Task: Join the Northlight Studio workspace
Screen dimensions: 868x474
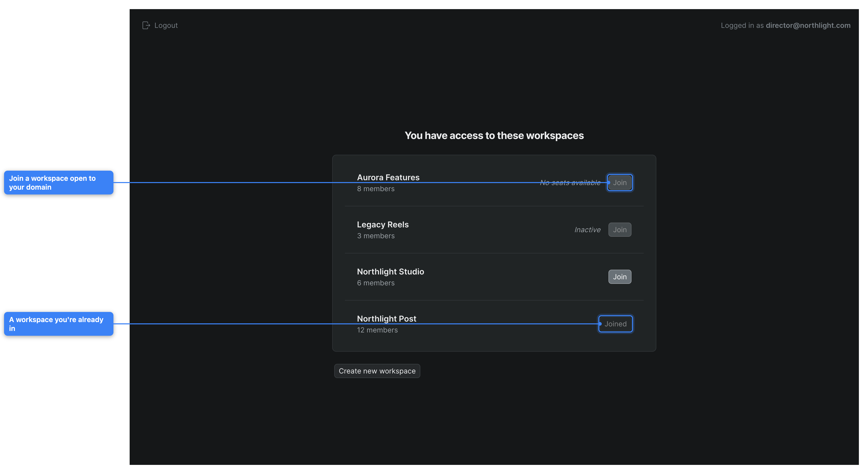Action: pos(620,277)
